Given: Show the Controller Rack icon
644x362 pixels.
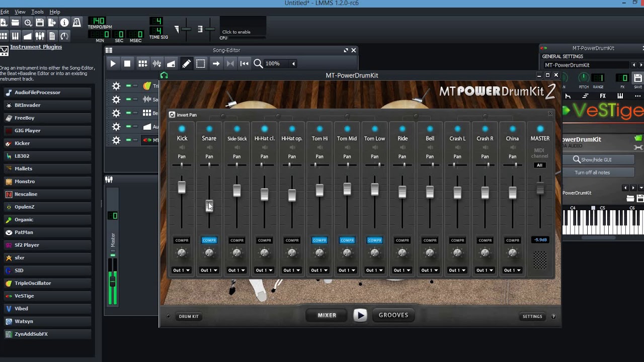Looking at the screenshot, I should coord(64,36).
